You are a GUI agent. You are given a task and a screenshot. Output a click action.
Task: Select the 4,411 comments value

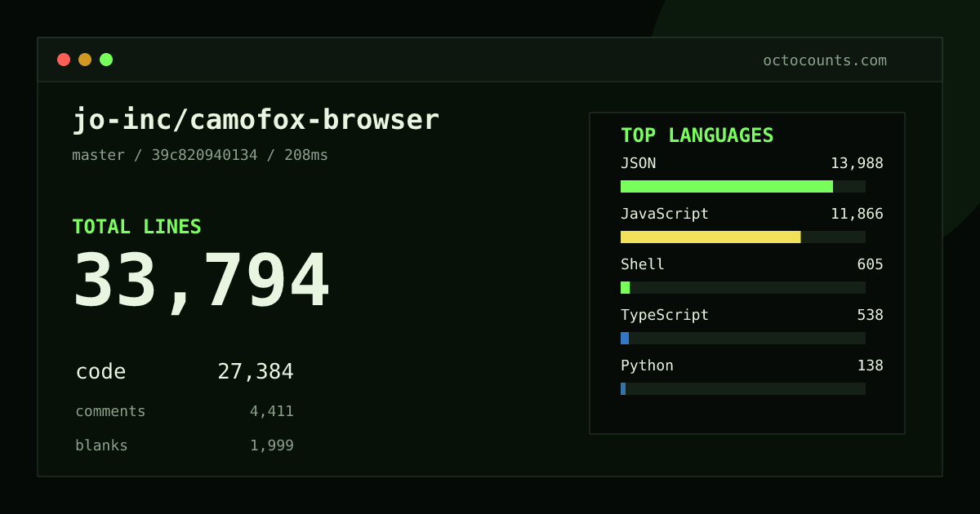point(272,411)
